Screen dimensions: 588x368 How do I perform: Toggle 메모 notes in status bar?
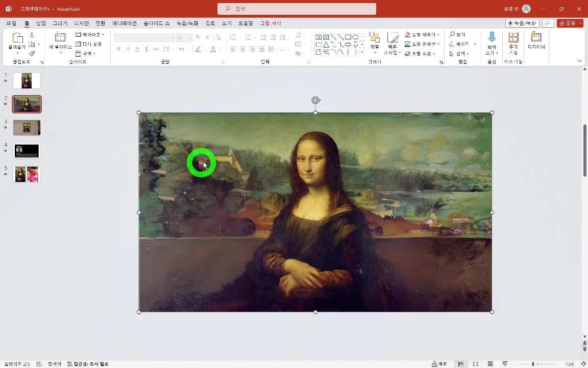coord(439,364)
